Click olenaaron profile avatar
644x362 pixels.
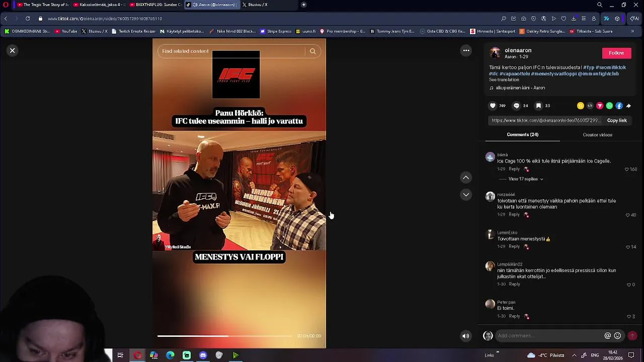[x=495, y=53]
